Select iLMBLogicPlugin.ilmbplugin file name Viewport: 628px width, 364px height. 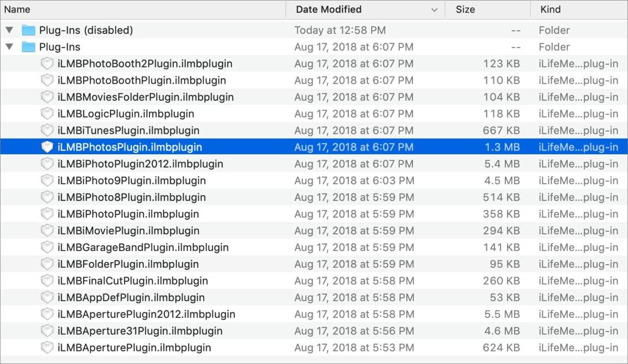pyautogui.click(x=126, y=114)
